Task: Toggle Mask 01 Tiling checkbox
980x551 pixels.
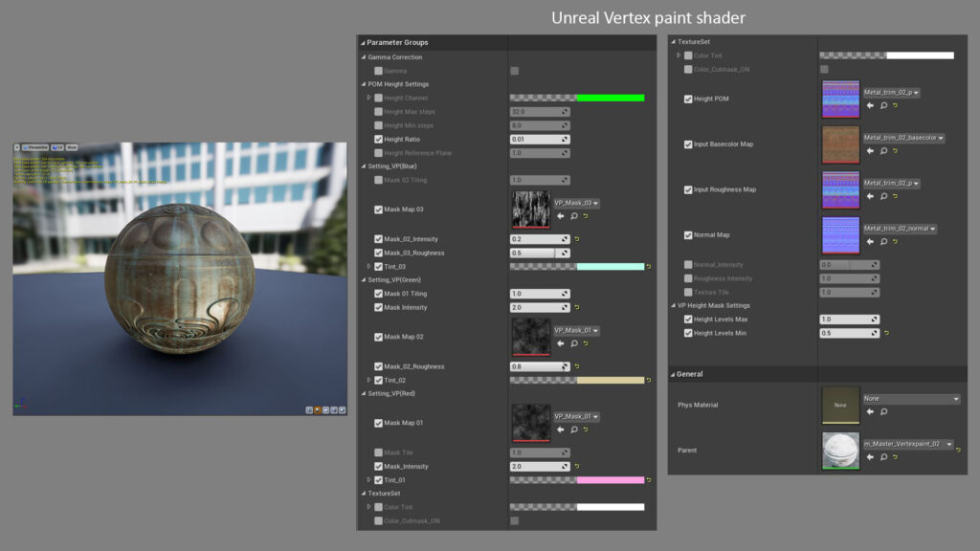Action: tap(378, 294)
